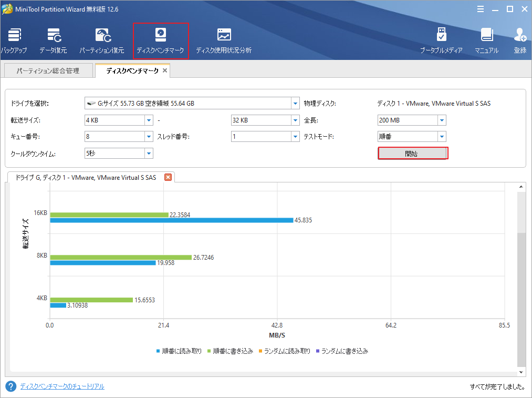
Task: Click the 8KB blue read bar
Action: tap(103, 263)
